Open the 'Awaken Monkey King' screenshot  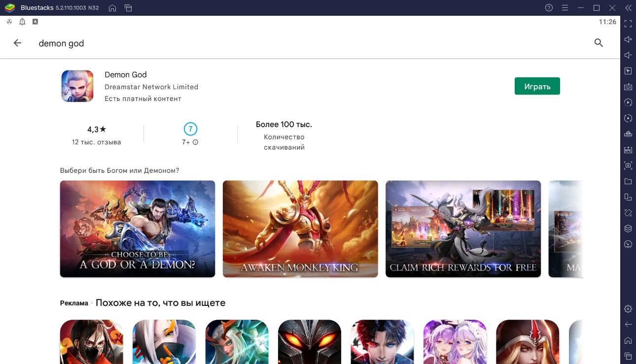(300, 229)
